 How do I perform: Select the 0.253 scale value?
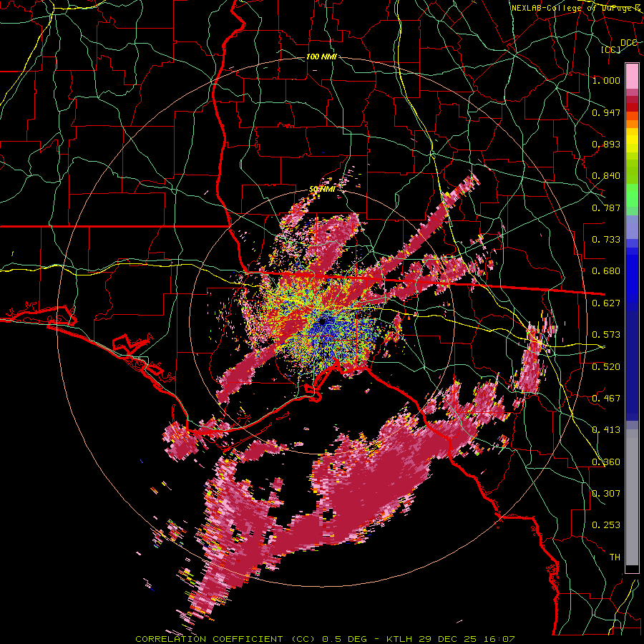pos(606,525)
